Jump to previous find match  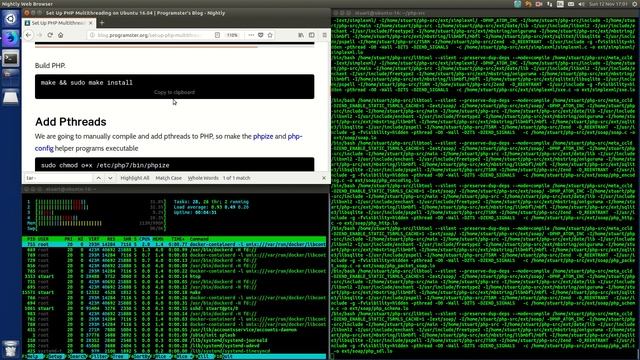98,178
